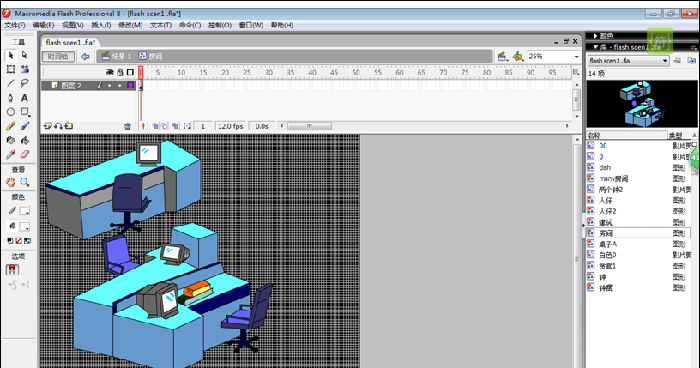Screen dimensions: 700x368
Task: Toggle lock all layers icon
Action: click(x=120, y=72)
